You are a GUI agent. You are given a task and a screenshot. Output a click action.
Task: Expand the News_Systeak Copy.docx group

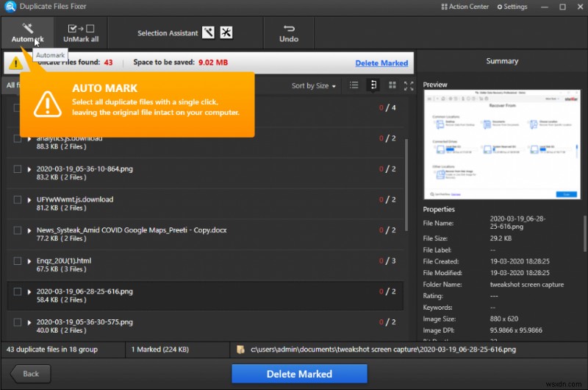tap(29, 230)
